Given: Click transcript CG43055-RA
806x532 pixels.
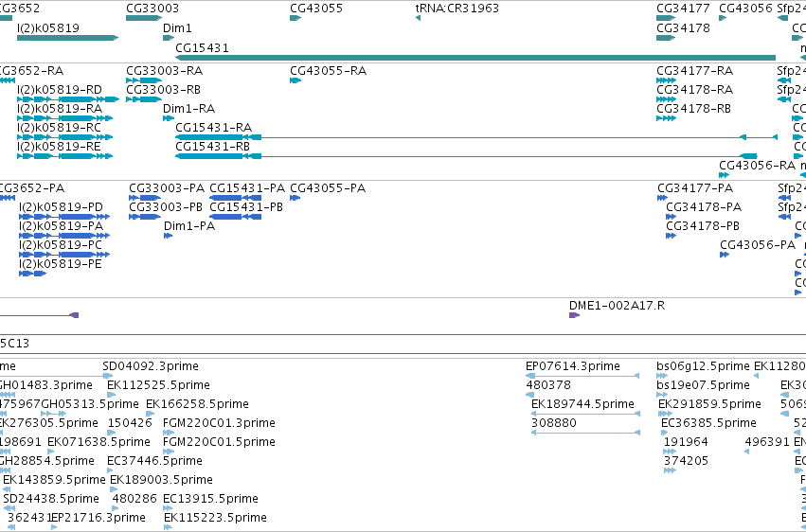Looking at the screenshot, I should tap(328, 70).
